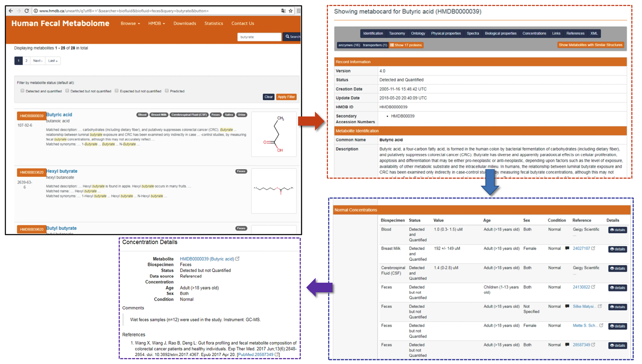The height and width of the screenshot is (364, 642).
Task: Click enzymes (16) badge
Action: tap(349, 45)
